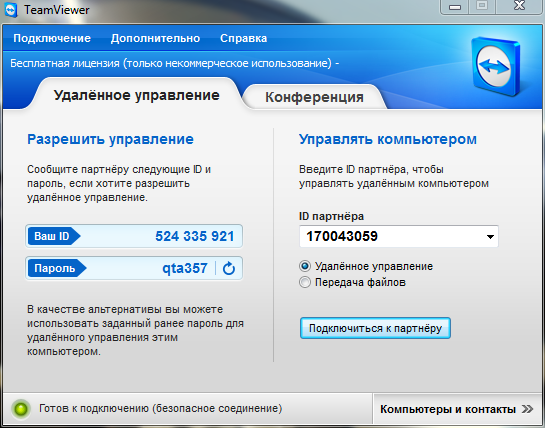Click the large TeamViewer arrows logo
This screenshot has width=545, height=428.
[496, 66]
